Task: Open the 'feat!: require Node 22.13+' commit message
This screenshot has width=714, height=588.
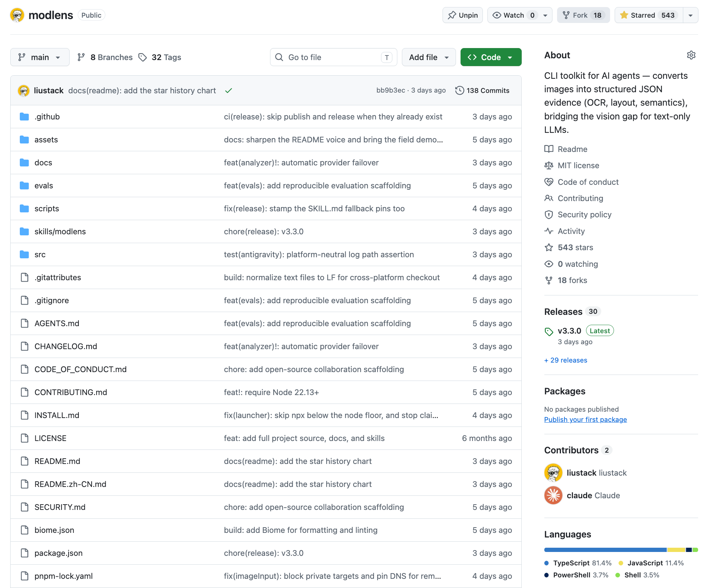Action: 271,392
